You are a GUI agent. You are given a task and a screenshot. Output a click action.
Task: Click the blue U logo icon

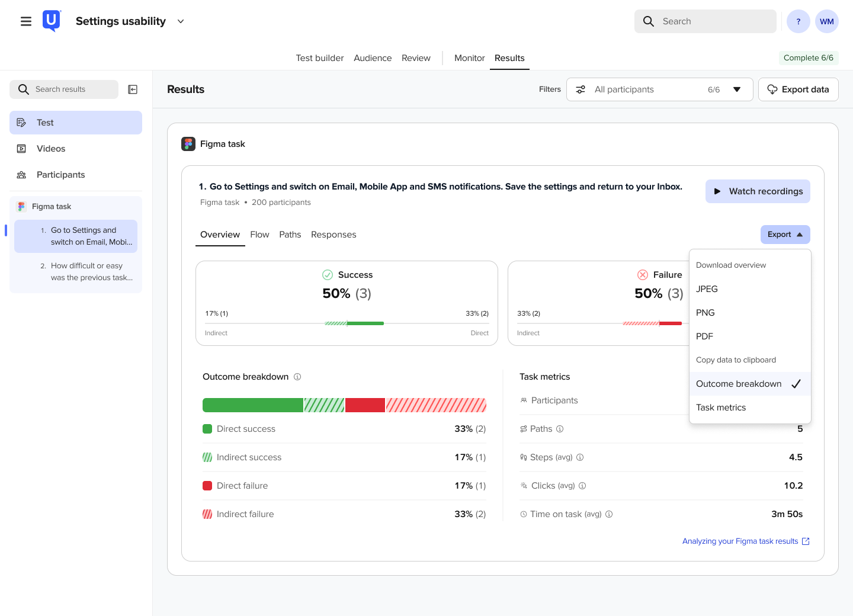click(x=52, y=21)
